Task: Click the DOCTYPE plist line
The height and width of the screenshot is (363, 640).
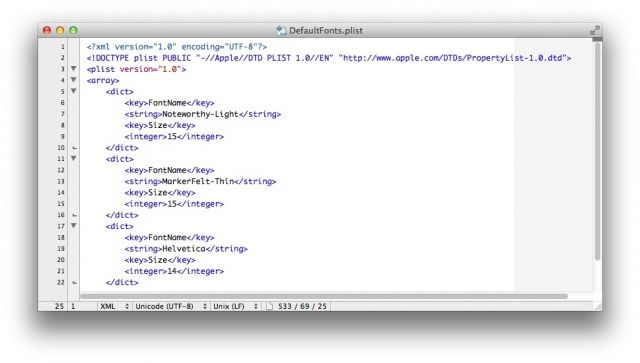Action: (x=329, y=58)
